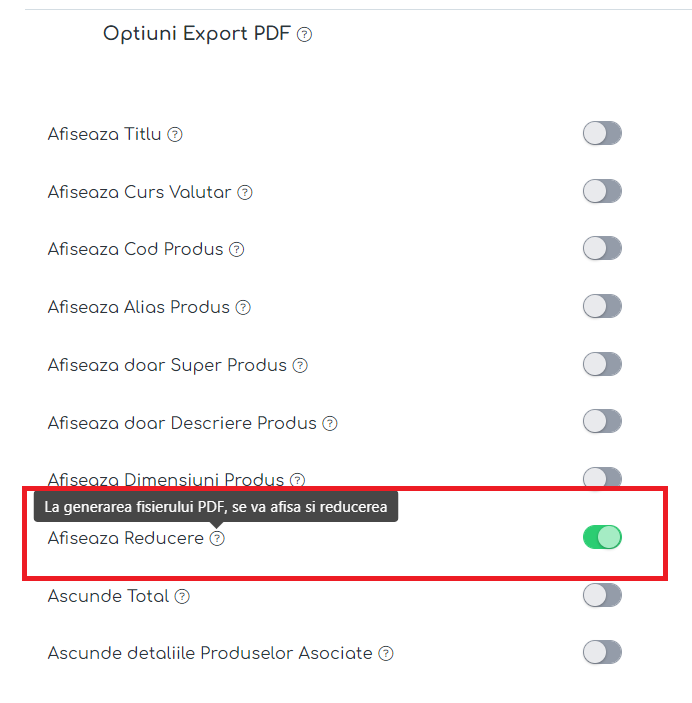692x703 pixels.
Task: Enable the Afiseaza Titlu toggle
Action: (x=602, y=133)
